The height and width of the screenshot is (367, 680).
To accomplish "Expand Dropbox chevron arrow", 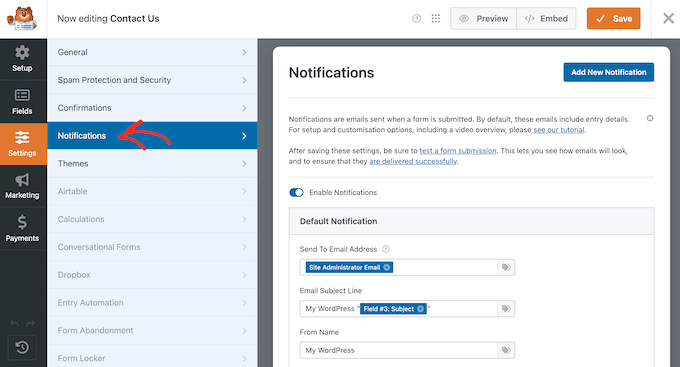I will pyautogui.click(x=244, y=275).
